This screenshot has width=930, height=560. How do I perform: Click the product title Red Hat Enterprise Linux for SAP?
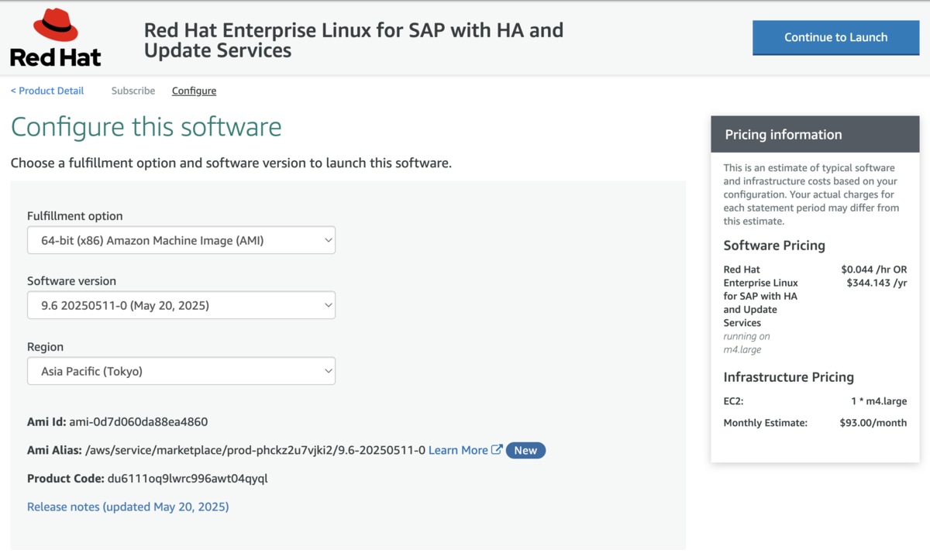pyautogui.click(x=353, y=40)
